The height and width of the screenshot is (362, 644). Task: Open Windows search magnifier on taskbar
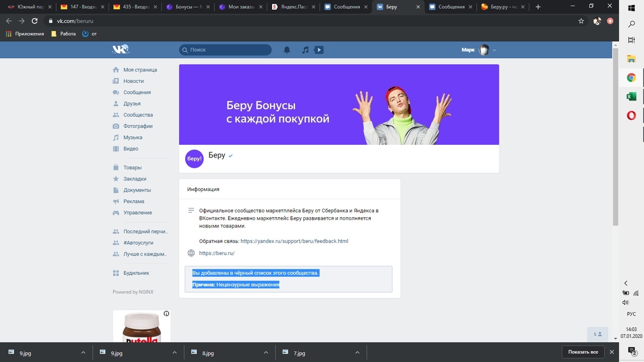tap(631, 24)
